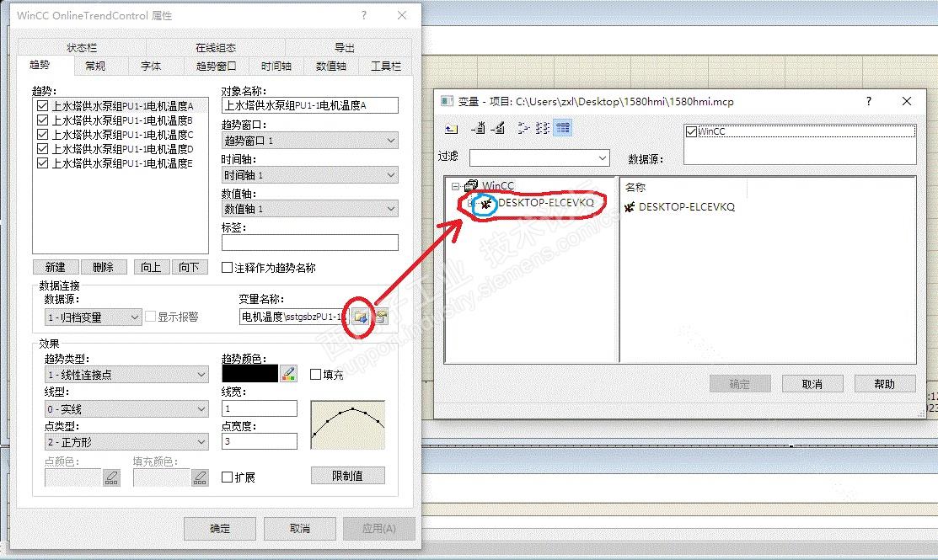938x560 pixels.
Task: Open the trend color picker icon
Action: (x=289, y=374)
